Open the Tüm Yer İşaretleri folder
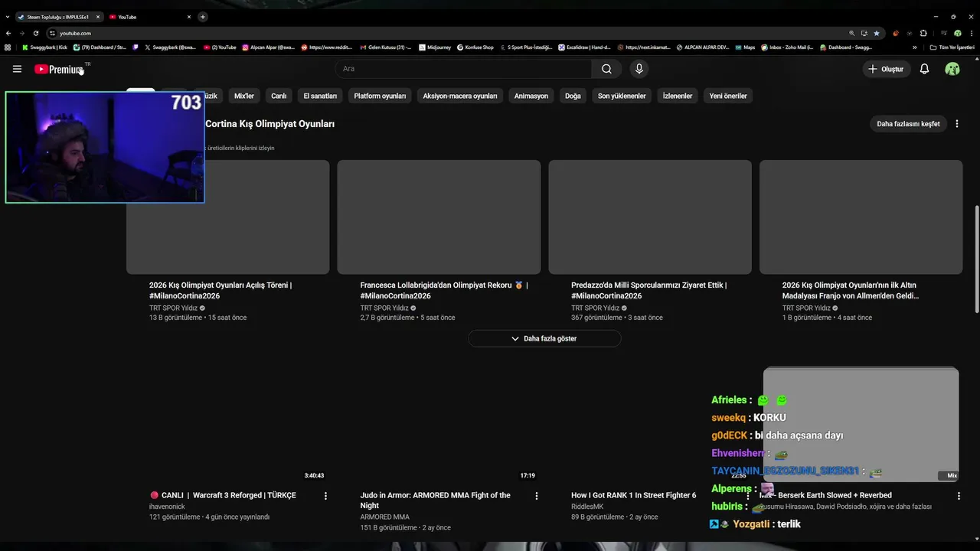Screen dimensions: 980x551 tap(952, 47)
